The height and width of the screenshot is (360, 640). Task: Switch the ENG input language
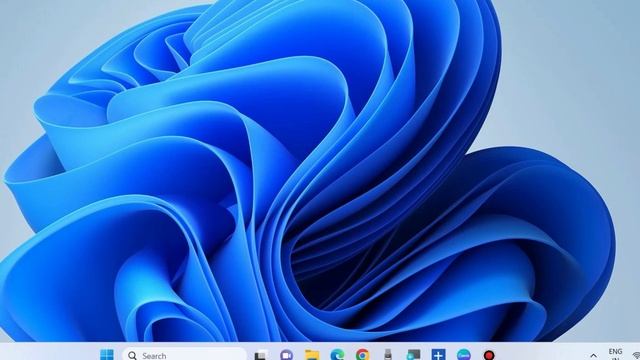(x=615, y=354)
